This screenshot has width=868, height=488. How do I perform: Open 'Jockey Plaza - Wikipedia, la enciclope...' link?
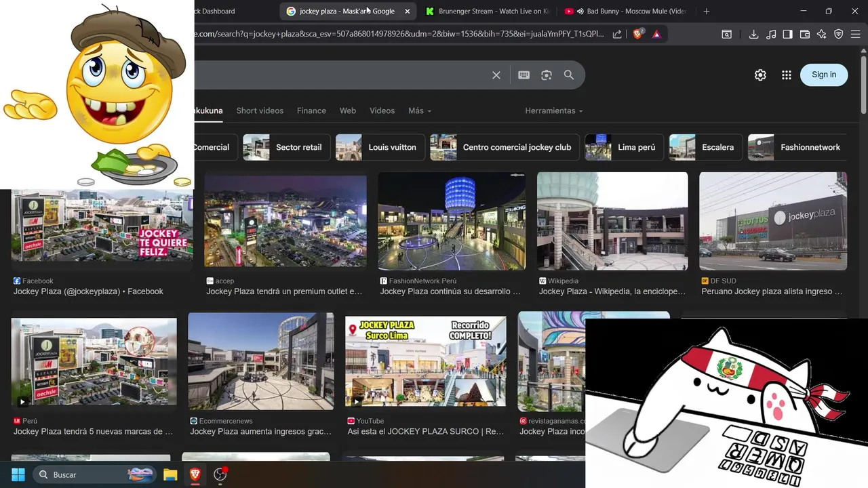click(612, 291)
